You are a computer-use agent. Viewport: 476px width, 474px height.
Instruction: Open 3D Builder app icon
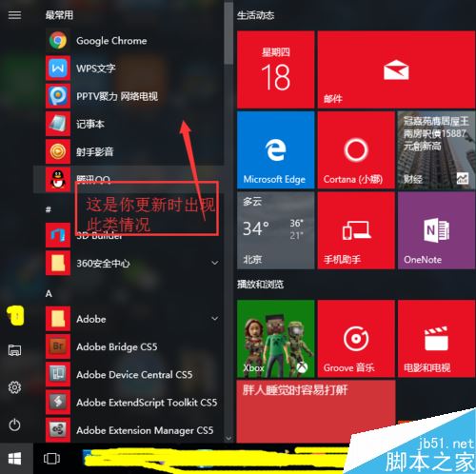[x=58, y=235]
